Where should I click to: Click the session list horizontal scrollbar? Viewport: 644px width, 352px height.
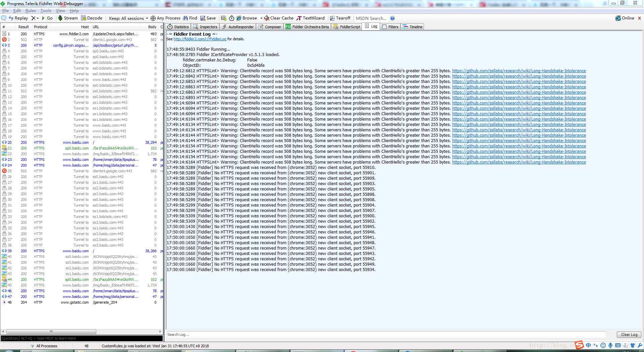[x=51, y=332]
